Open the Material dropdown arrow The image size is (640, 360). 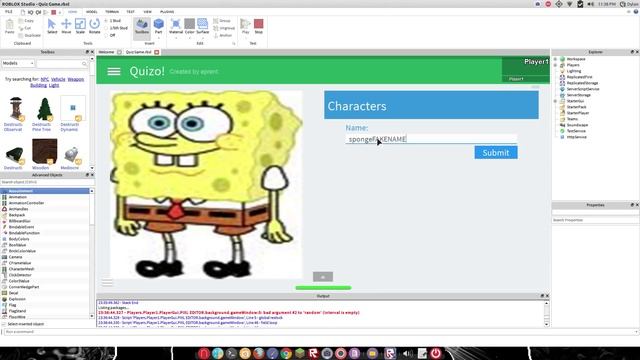pos(176,38)
